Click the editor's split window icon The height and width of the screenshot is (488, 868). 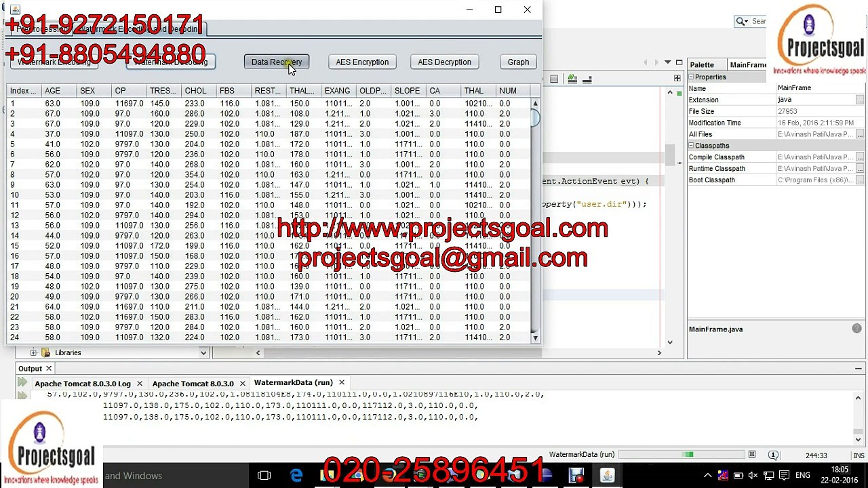677,79
